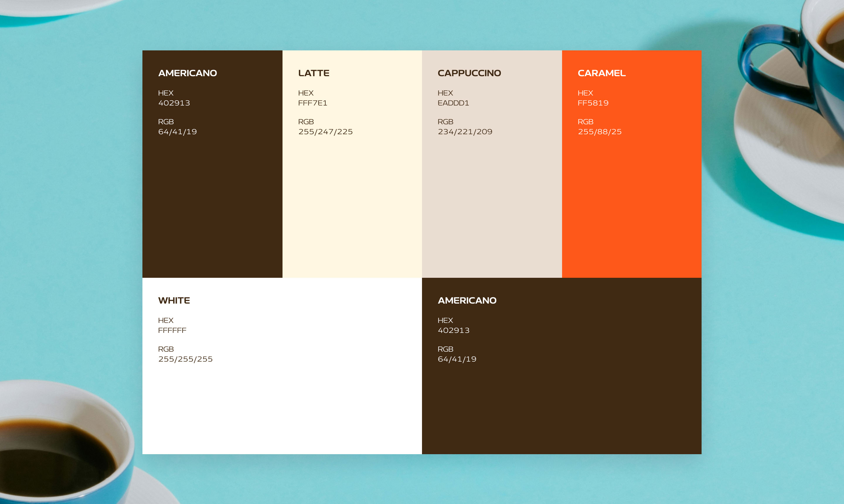Click hex value FFF7E1
The height and width of the screenshot is (504, 844).
tap(312, 103)
